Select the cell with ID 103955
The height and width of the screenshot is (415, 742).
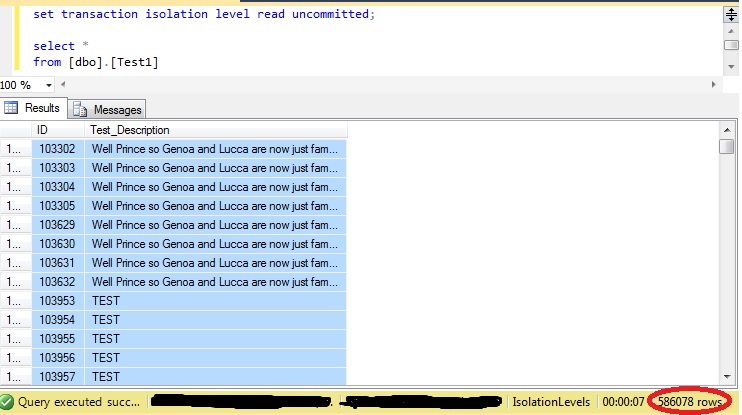pyautogui.click(x=58, y=339)
